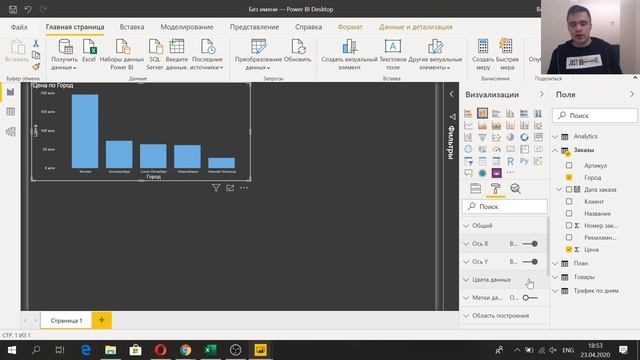Click the Поиск box in Поля pane

pyautogui.click(x=595, y=116)
